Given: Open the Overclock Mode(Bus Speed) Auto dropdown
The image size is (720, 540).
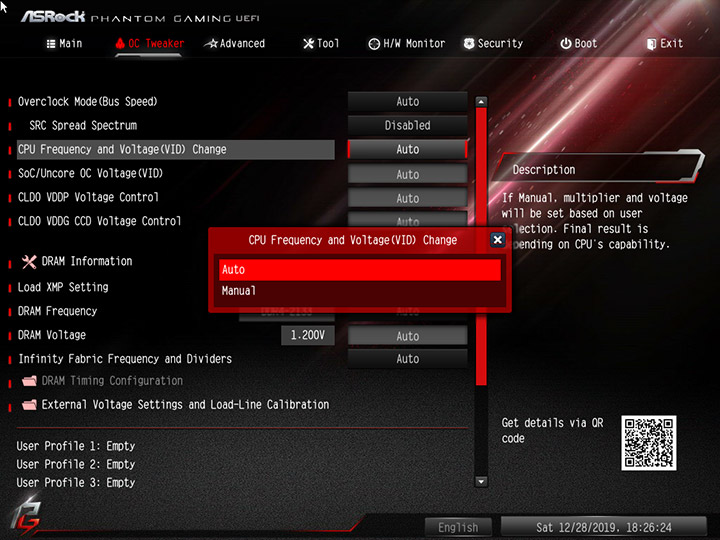Looking at the screenshot, I should click(407, 101).
